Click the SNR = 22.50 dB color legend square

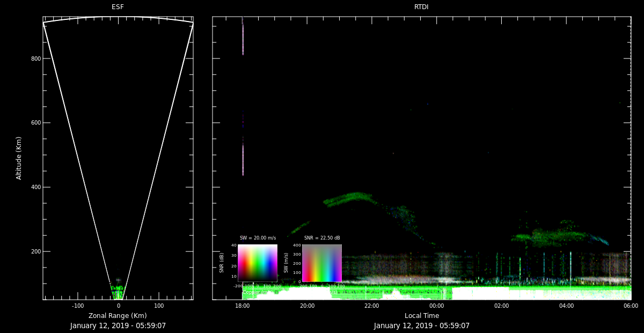[322, 263]
